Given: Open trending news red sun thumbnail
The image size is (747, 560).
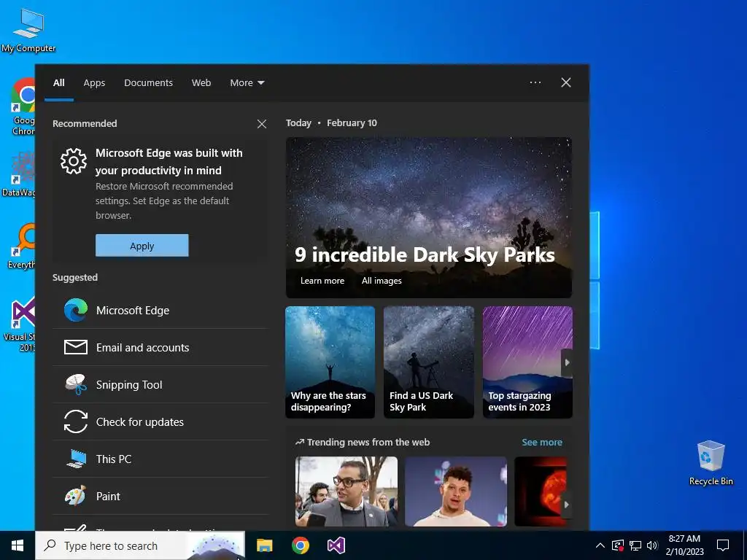Looking at the screenshot, I should [x=541, y=491].
